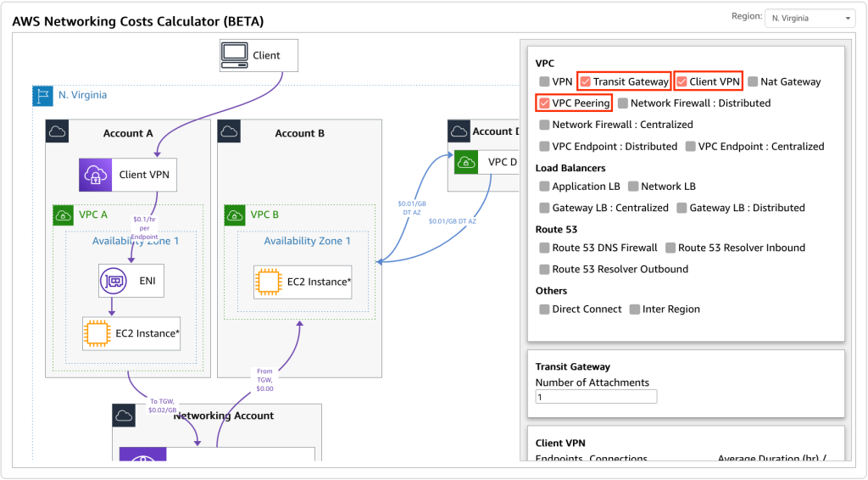The height and width of the screenshot is (480, 868).
Task: Uncheck the VPC Peering checkbox
Action: [x=544, y=103]
